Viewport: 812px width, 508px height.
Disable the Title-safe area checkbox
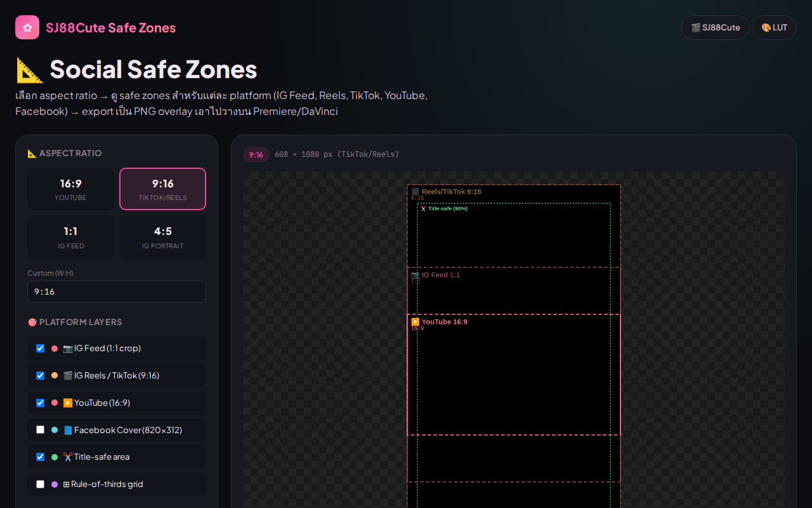tap(41, 457)
